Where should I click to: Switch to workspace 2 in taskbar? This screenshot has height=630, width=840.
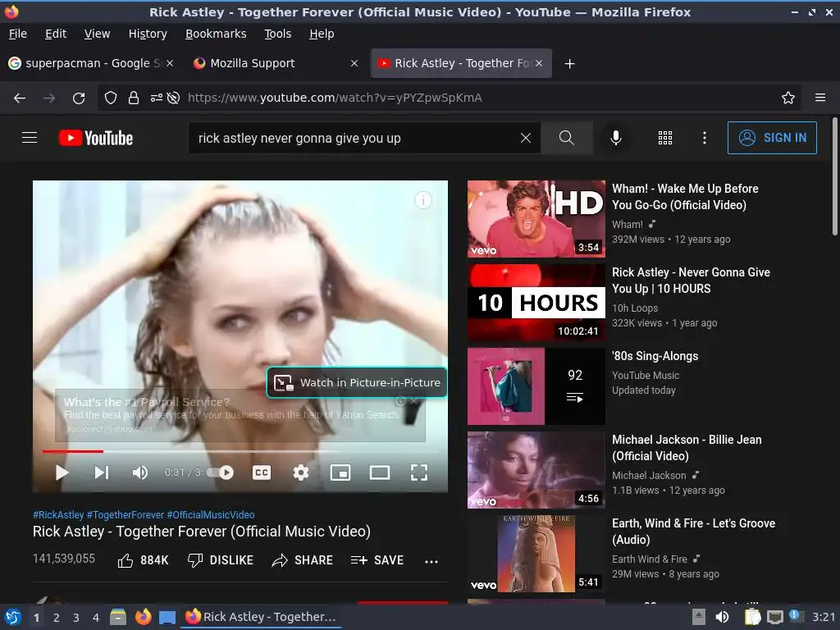point(57,618)
